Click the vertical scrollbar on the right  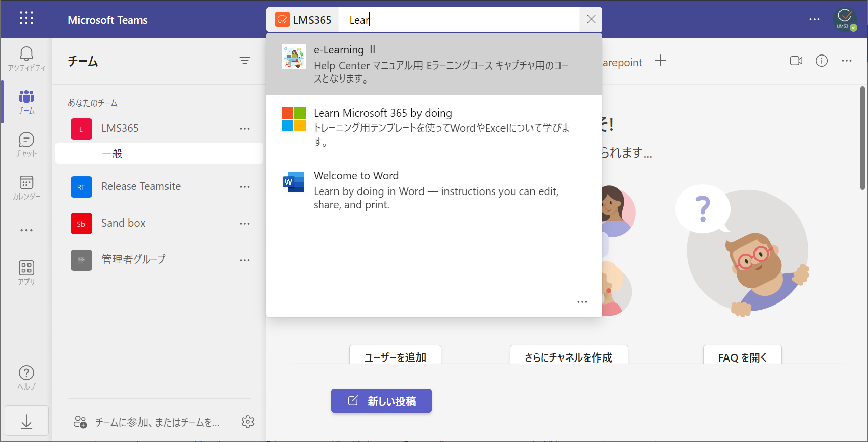tap(862, 137)
